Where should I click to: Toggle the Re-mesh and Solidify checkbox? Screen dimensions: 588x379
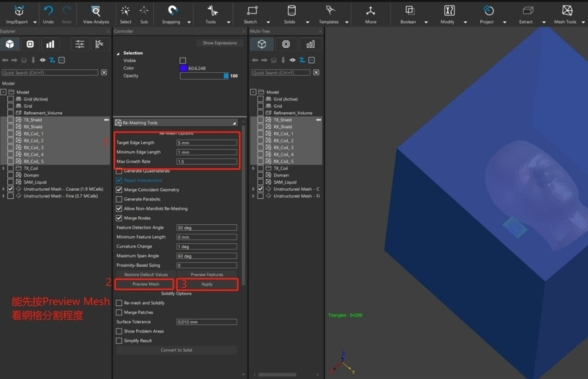pyautogui.click(x=119, y=303)
